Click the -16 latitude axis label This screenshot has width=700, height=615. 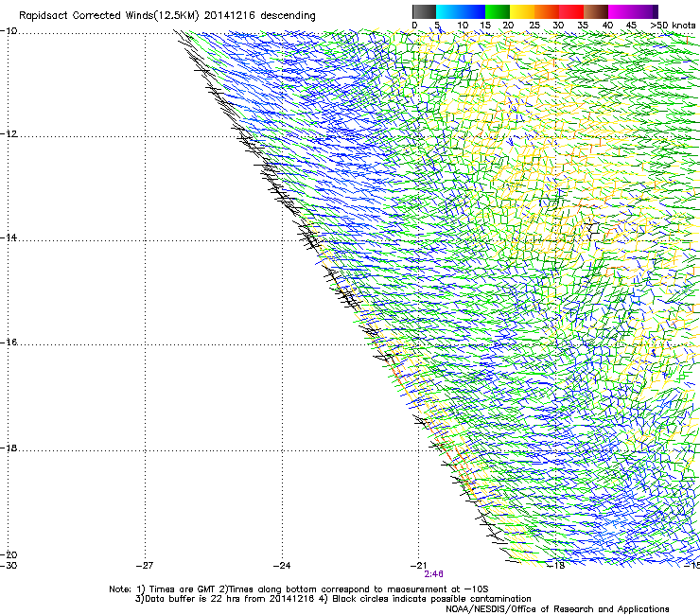[x=9, y=343]
